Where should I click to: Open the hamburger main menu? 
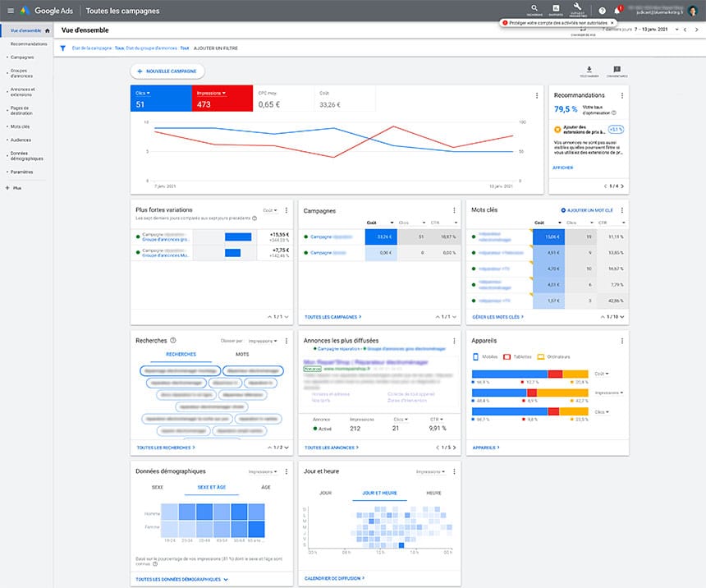9,11
